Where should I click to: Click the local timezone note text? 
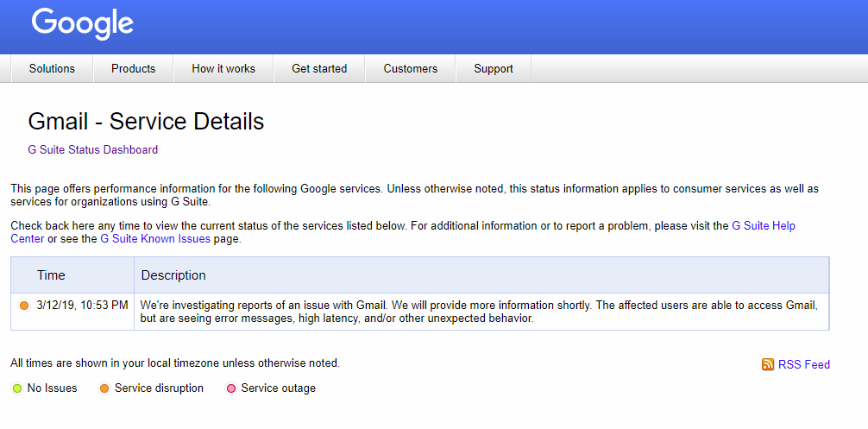pos(175,363)
